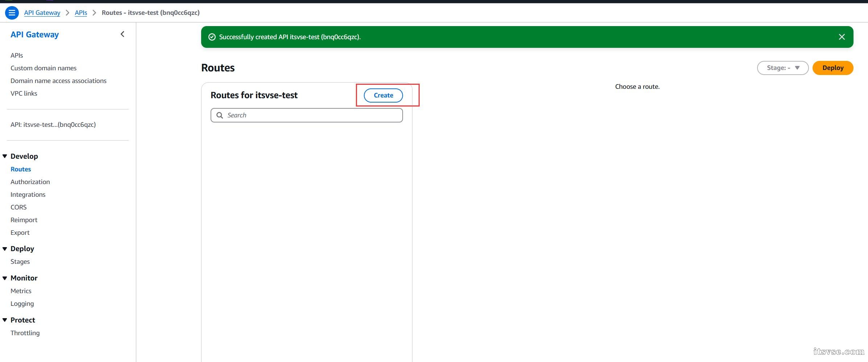Click "Routes for itsvse-test" heading
The image size is (868, 362).
(254, 95)
